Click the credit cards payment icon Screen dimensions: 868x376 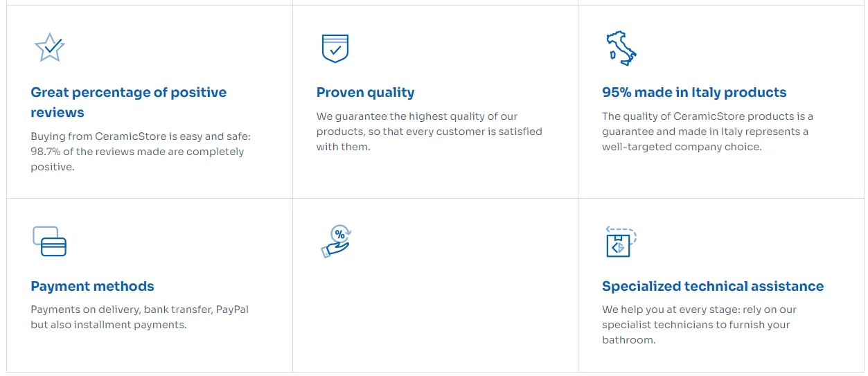point(49,241)
